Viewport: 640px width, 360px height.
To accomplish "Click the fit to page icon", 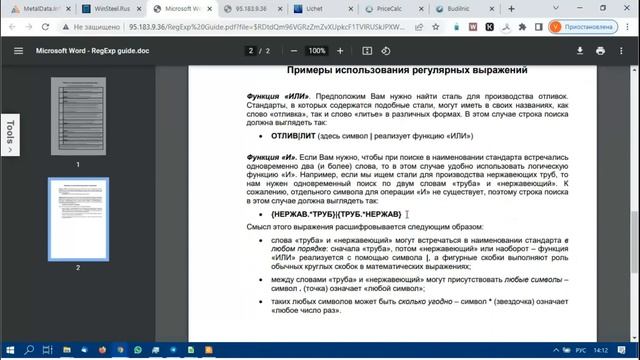I will pos(367,51).
